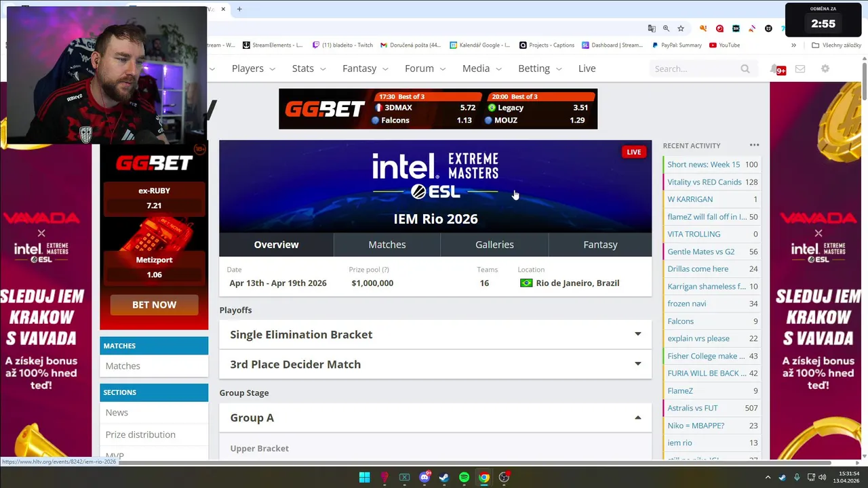Open Spotify from the taskbar
The height and width of the screenshot is (488, 868).
click(x=464, y=477)
